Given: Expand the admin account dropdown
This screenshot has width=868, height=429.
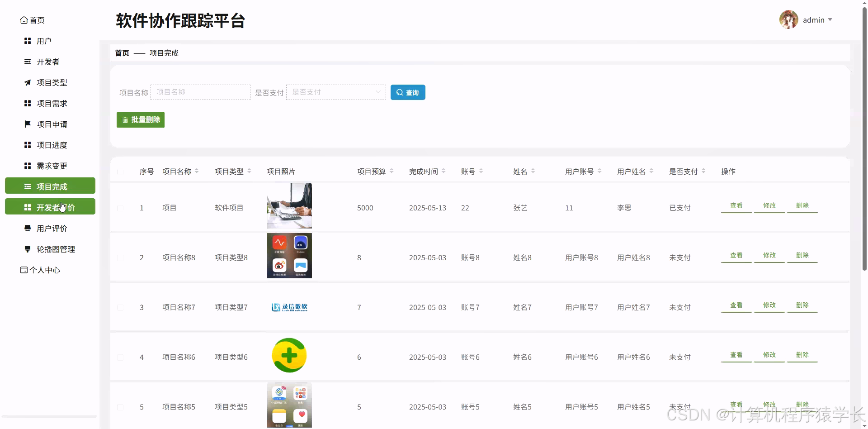Looking at the screenshot, I should coord(831,19).
